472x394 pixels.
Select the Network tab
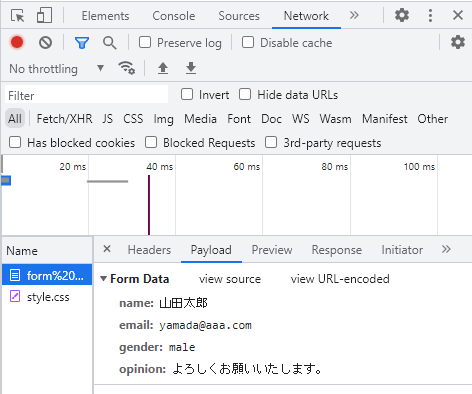306,16
